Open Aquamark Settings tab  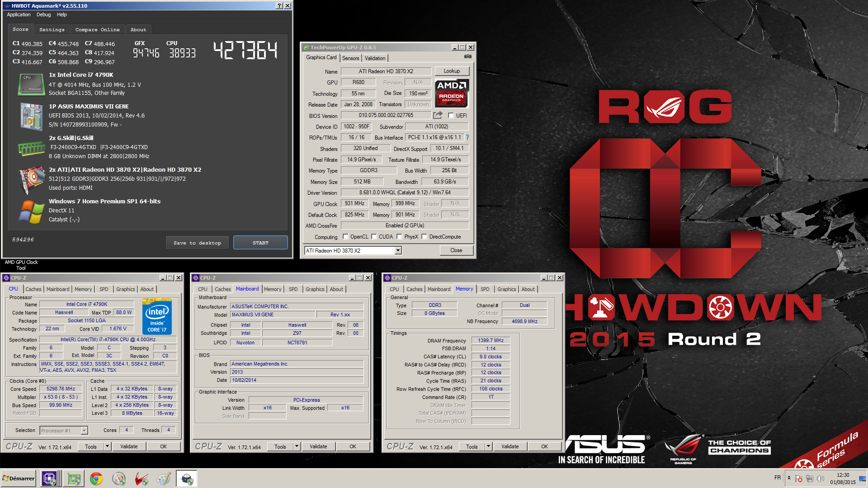point(52,30)
